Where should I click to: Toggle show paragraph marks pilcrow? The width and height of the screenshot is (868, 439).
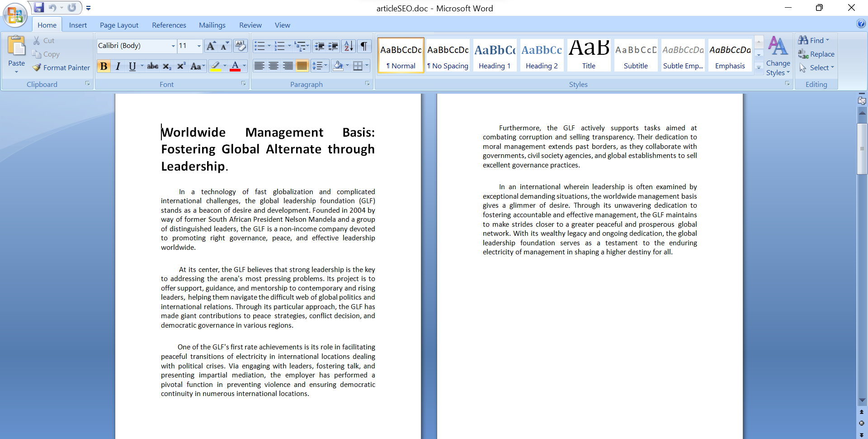363,46
